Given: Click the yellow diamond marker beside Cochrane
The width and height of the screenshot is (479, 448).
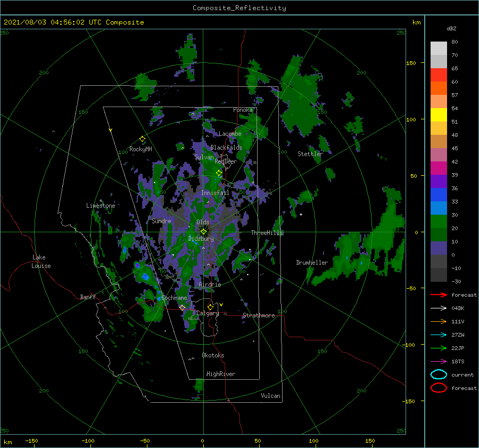Looking at the screenshot, I should (183, 307).
